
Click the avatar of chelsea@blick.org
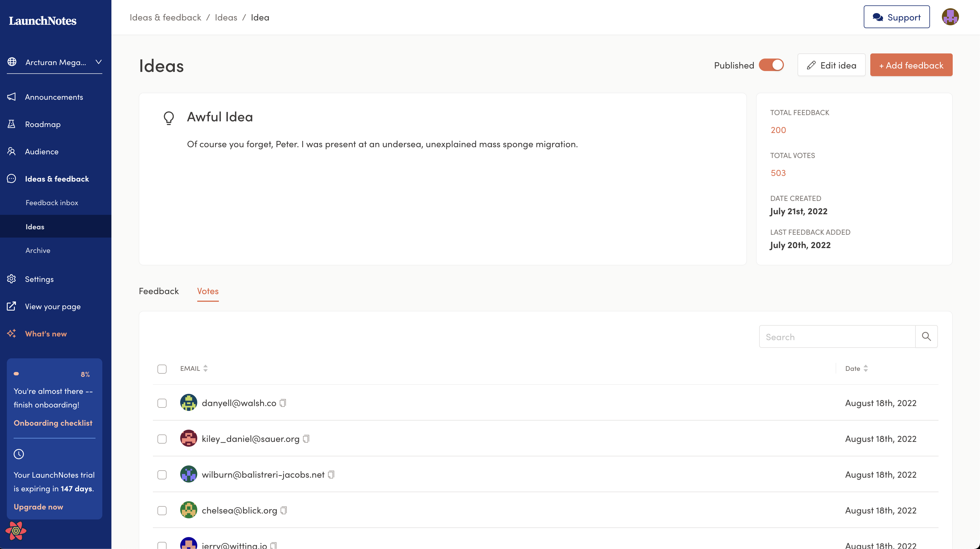tap(188, 510)
